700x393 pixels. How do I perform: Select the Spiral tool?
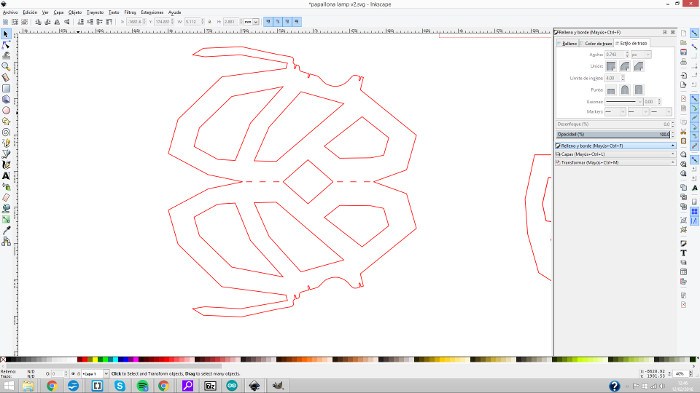[6, 132]
